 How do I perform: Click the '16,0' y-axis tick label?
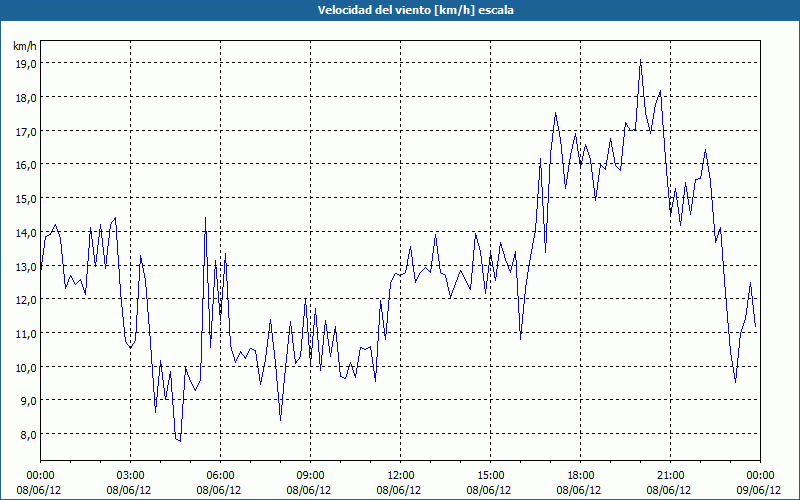pyautogui.click(x=26, y=165)
